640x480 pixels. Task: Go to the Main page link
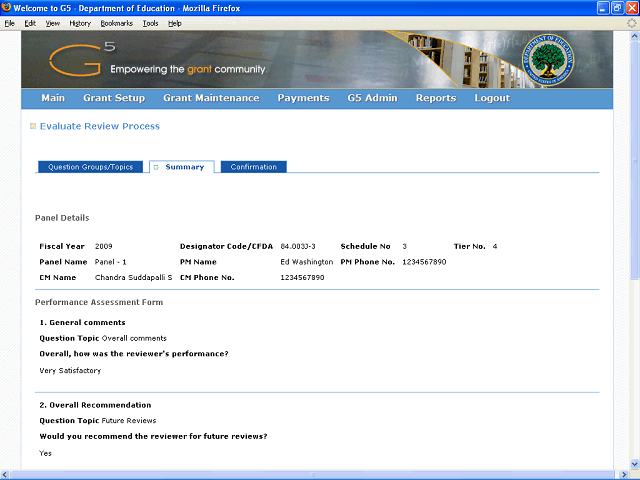53,98
